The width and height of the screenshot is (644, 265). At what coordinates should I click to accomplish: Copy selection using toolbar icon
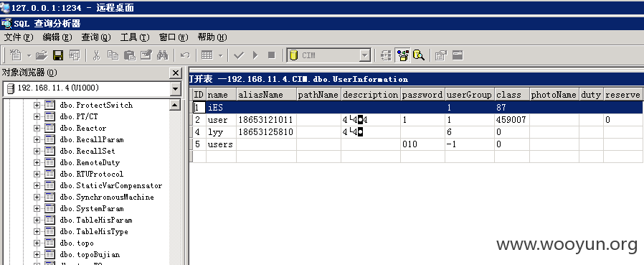tap(113, 55)
